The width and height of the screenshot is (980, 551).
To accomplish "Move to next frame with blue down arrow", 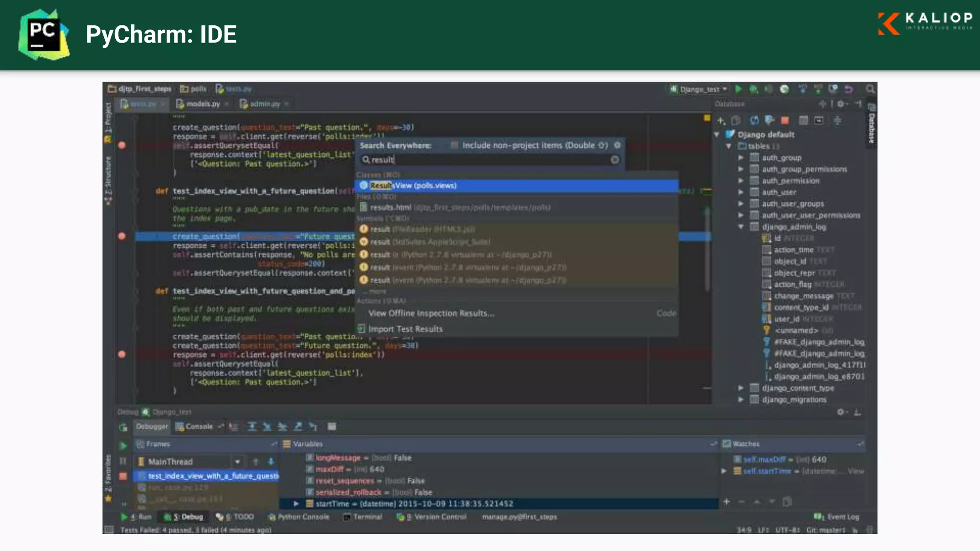I will 271,462.
